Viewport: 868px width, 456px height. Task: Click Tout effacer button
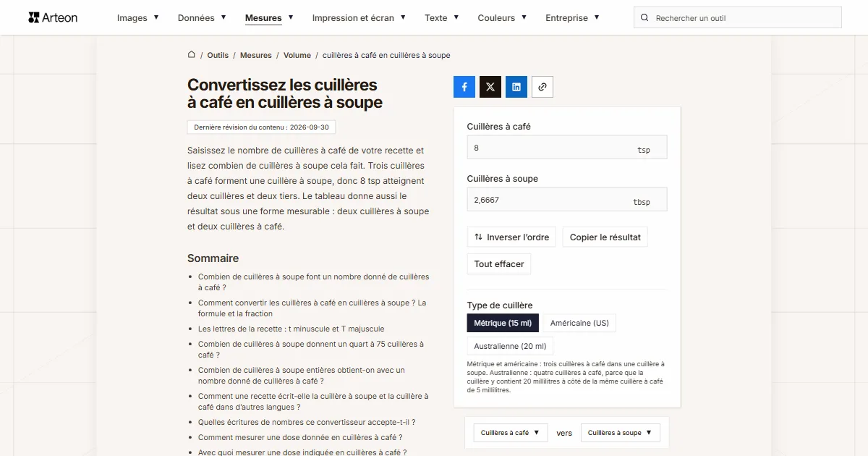point(499,264)
